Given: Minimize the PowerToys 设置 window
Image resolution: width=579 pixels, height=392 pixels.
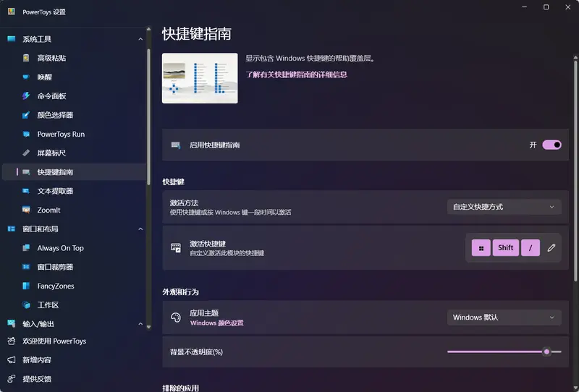Looking at the screenshot, I should click(524, 7).
